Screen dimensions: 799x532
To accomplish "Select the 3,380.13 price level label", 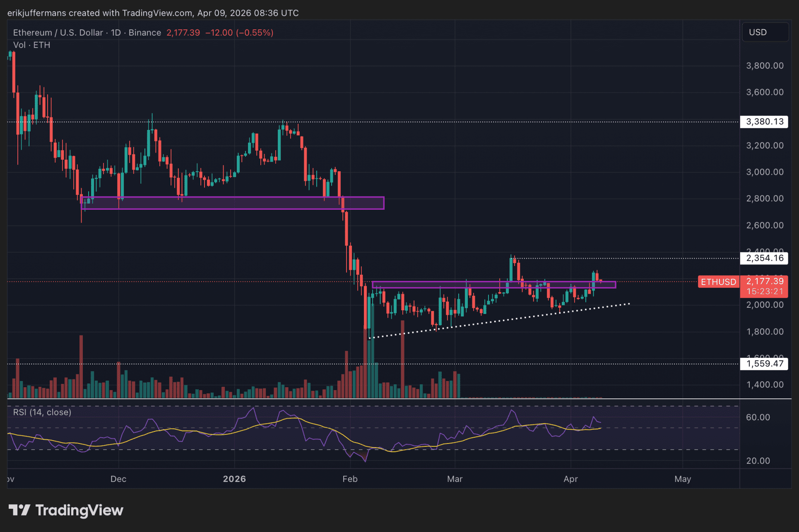I will (x=764, y=122).
